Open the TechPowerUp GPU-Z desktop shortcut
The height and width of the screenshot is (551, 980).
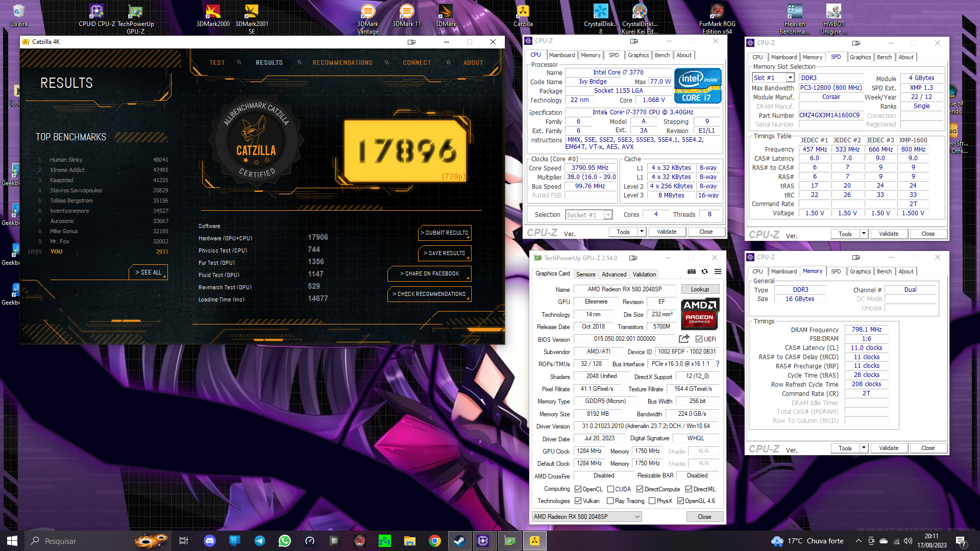coord(135,19)
